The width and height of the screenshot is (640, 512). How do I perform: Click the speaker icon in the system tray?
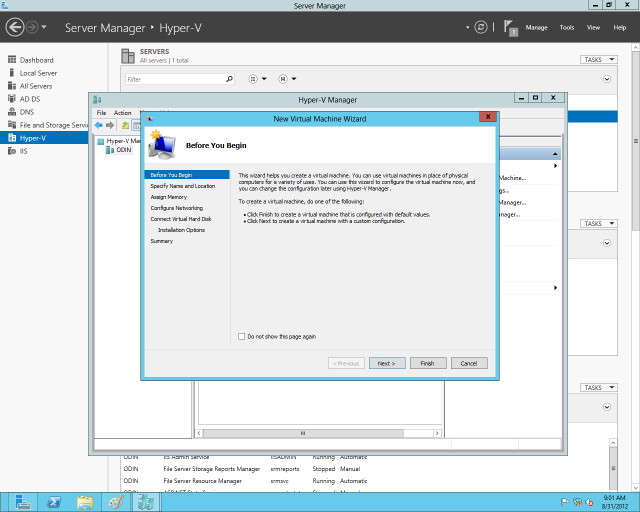589,502
